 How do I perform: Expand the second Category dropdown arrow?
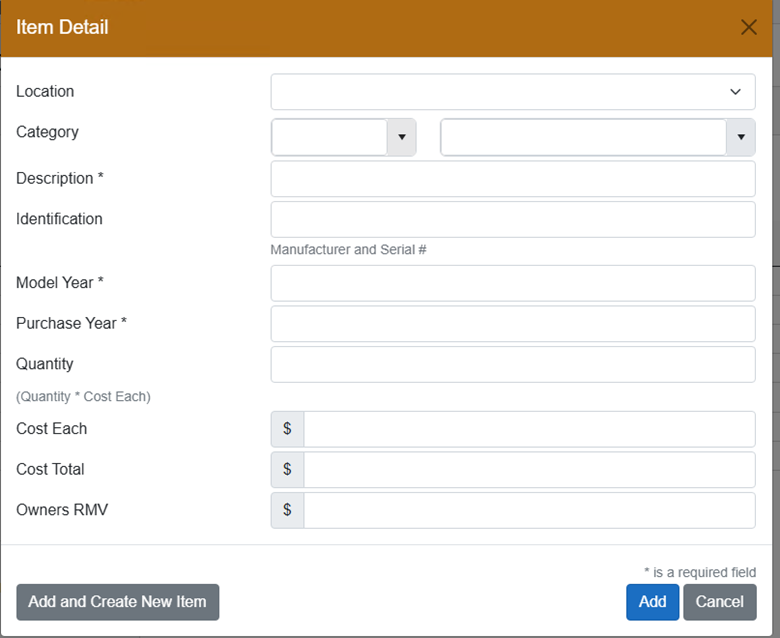(x=740, y=137)
